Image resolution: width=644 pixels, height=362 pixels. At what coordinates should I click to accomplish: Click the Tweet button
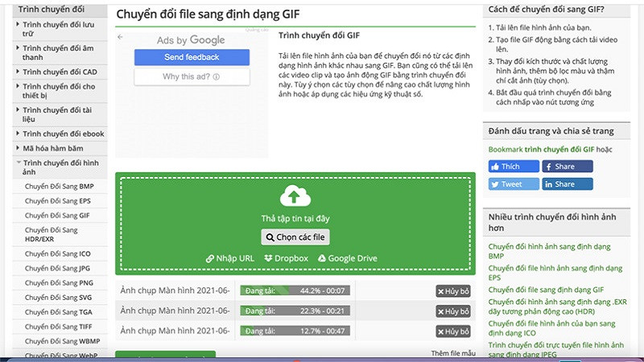514,184
